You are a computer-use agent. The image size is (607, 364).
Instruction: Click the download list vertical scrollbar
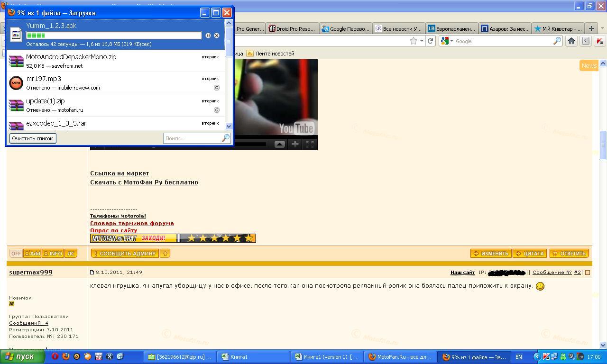point(229,74)
